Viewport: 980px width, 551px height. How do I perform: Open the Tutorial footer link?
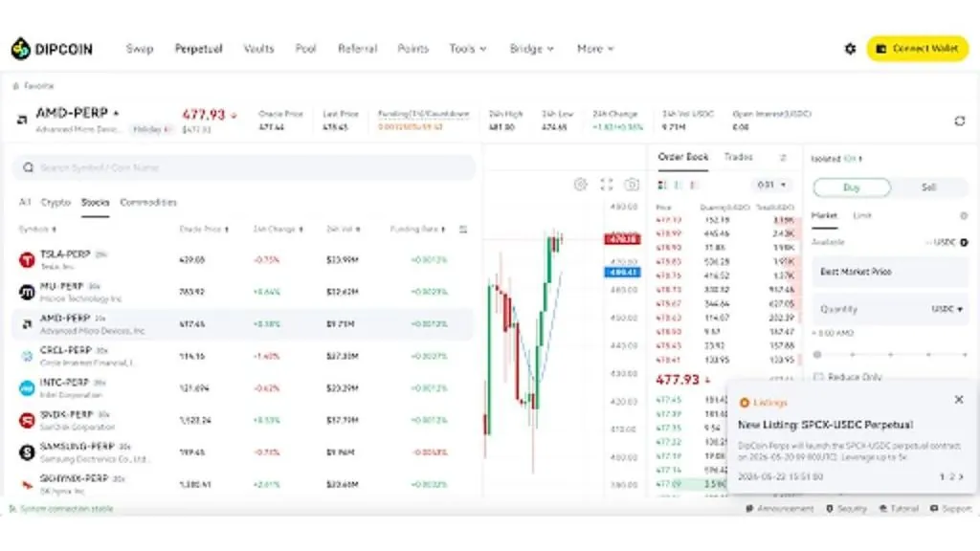click(899, 509)
